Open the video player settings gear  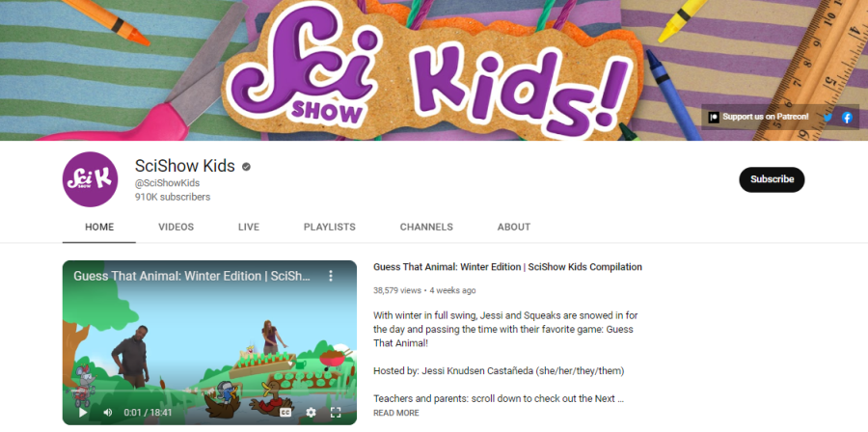pos(312,412)
